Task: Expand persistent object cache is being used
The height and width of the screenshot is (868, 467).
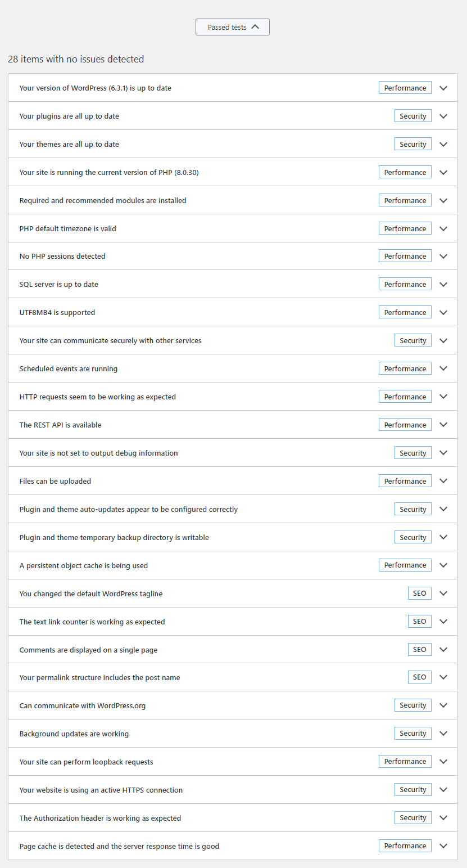Action: point(443,565)
